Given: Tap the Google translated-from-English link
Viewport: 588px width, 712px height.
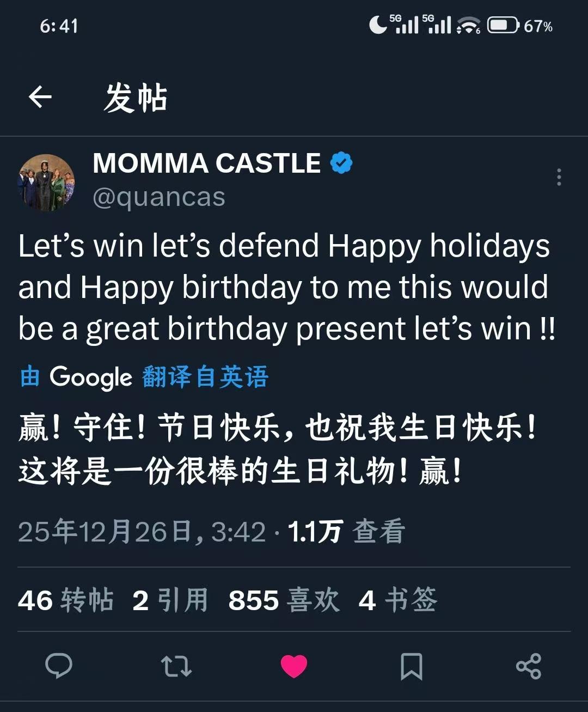Looking at the screenshot, I should (144, 377).
